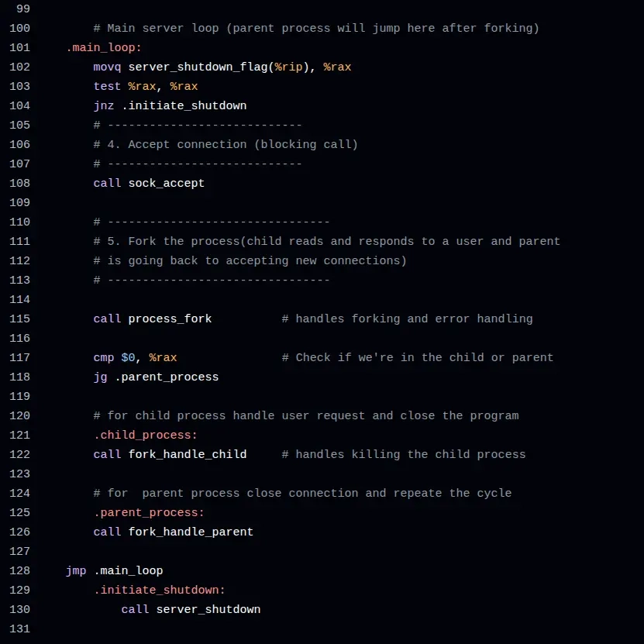Screen dimensions: 644x644
Task: Click line number 100
Action: 19,28
